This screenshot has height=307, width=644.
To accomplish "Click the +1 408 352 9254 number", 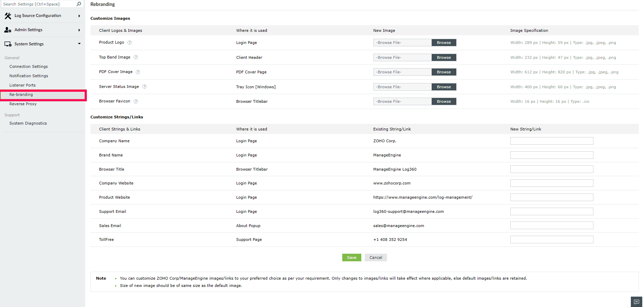I will (390, 240).
